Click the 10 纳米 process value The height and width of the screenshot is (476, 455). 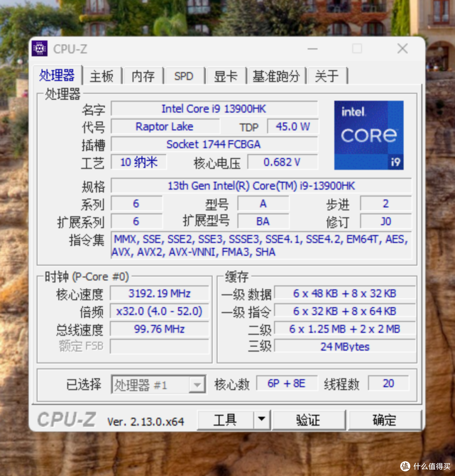tap(139, 162)
